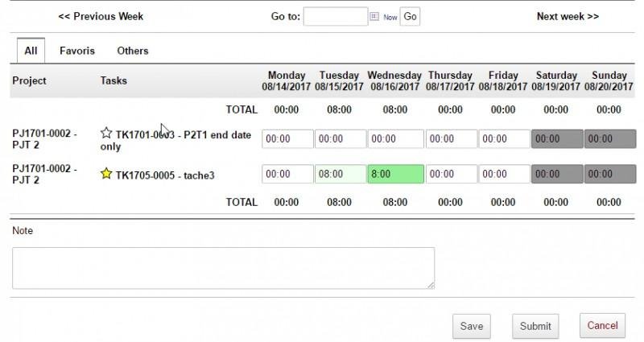644x342 pixels.
Task: Click bottom TOTAL value for Wednesday
Action: point(395,202)
